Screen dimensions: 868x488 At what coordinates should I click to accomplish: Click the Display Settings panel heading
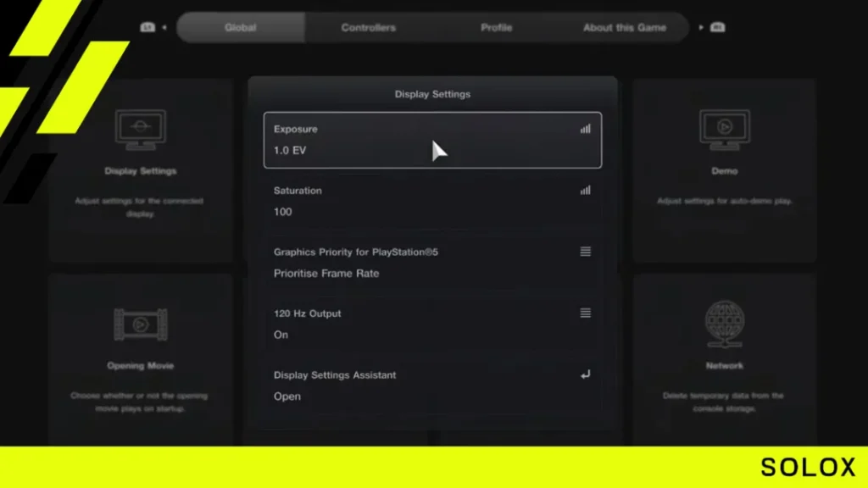click(x=432, y=94)
